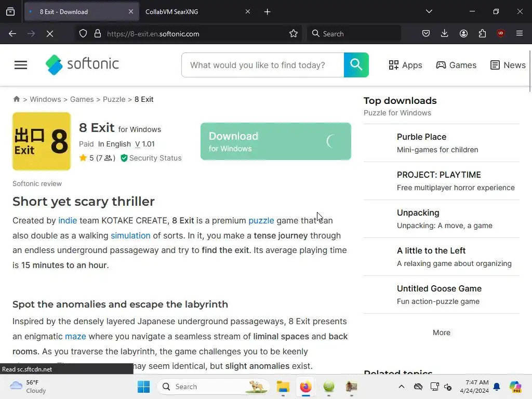Open Purble Place top download
This screenshot has height=399, width=532.
click(x=442, y=143)
